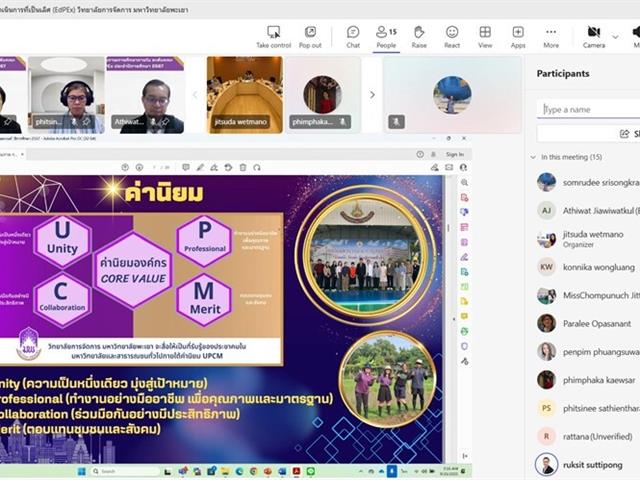
Task: Toggle the People participants panel
Action: [386, 36]
